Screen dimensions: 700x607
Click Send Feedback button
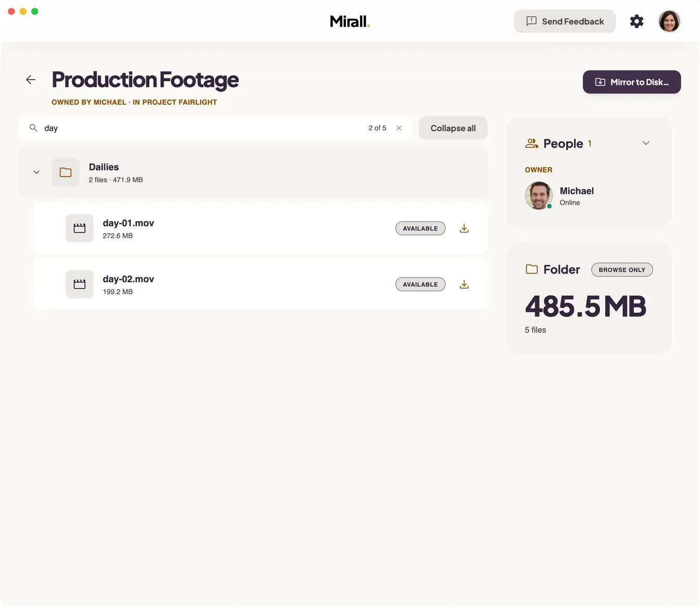(565, 21)
